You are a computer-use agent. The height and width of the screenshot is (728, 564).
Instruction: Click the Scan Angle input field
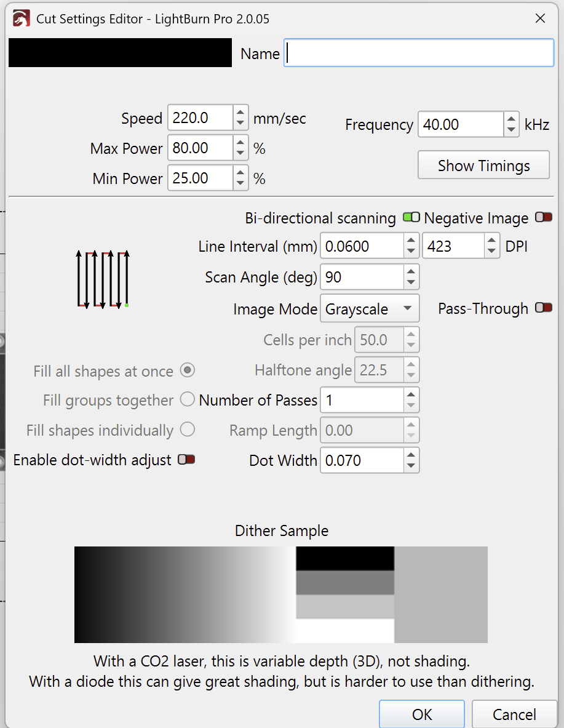[x=362, y=278]
